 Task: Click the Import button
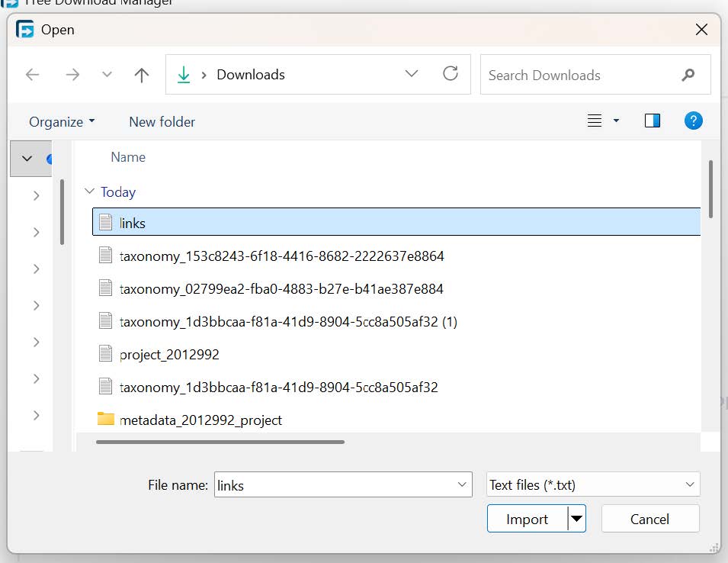(x=527, y=519)
